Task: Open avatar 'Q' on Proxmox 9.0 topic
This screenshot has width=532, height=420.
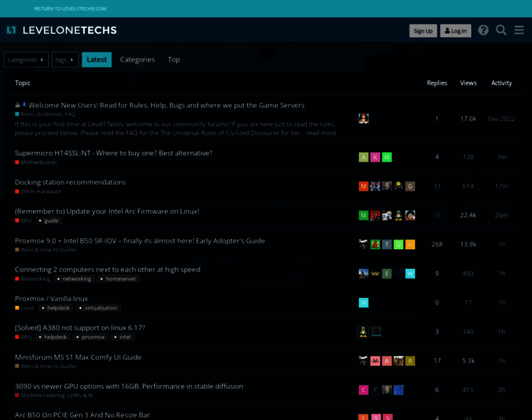Action: coord(398,244)
